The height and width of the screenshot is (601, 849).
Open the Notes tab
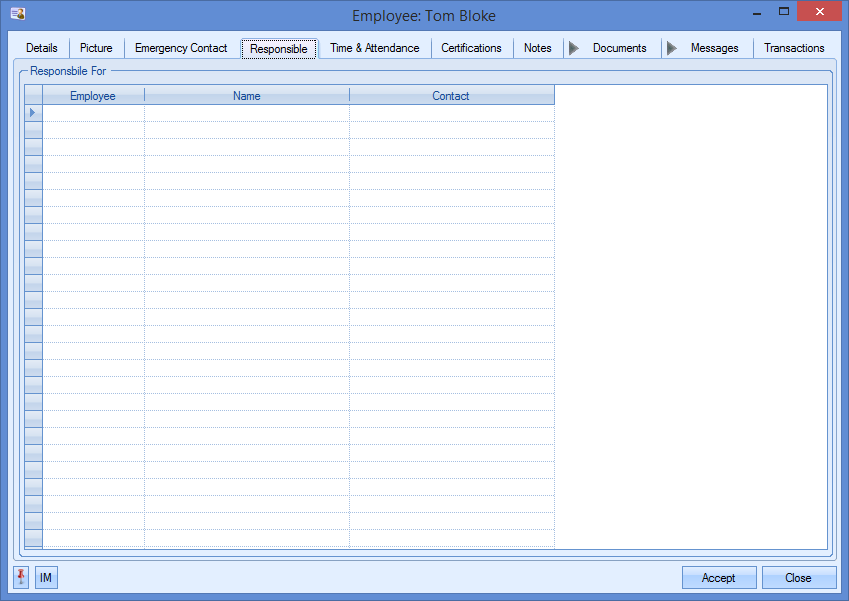pos(538,48)
